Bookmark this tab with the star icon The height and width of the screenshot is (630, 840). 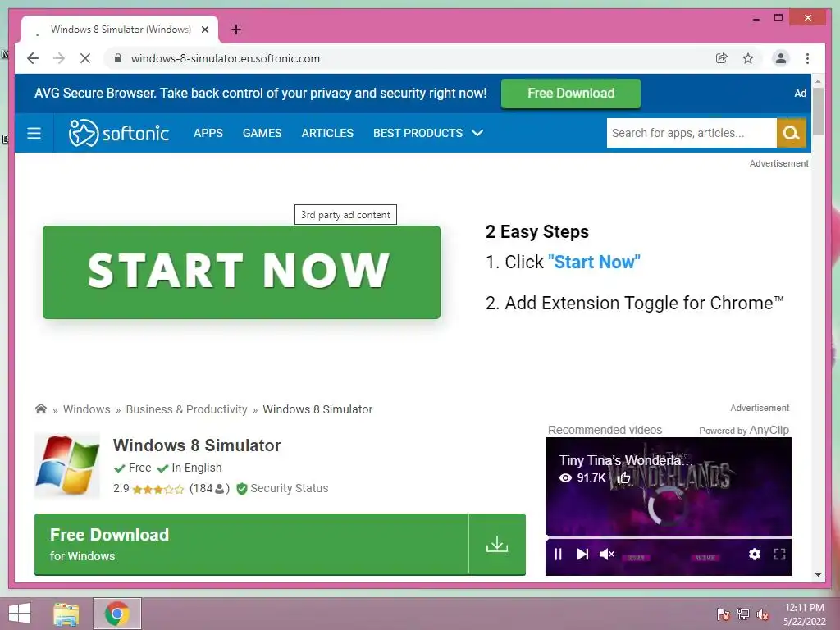click(748, 58)
